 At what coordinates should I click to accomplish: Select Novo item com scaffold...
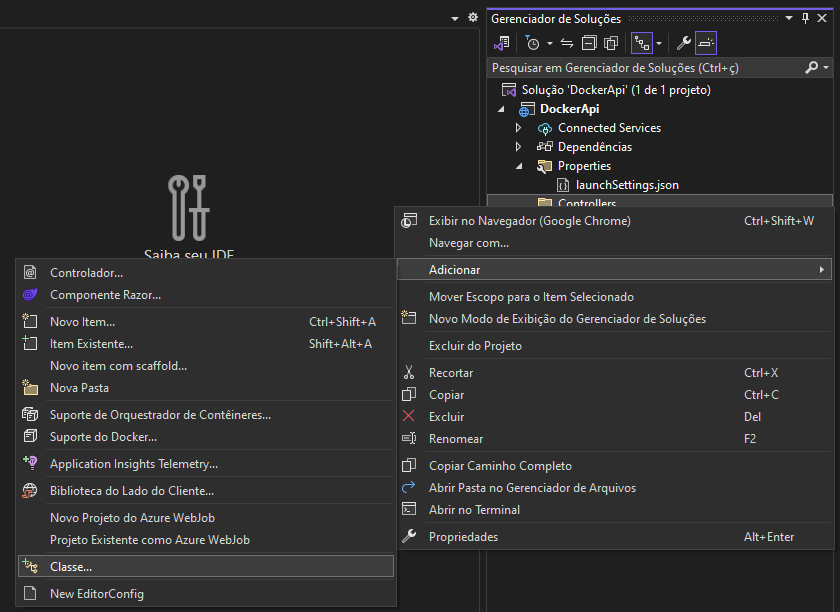[x=206, y=365]
